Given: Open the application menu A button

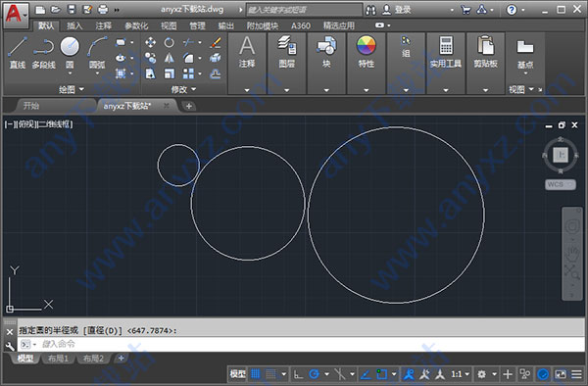Looking at the screenshot, I should click(16, 15).
